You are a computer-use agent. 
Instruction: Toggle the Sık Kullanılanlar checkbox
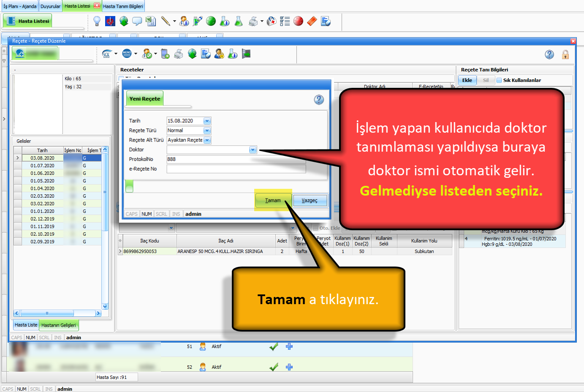click(x=499, y=80)
